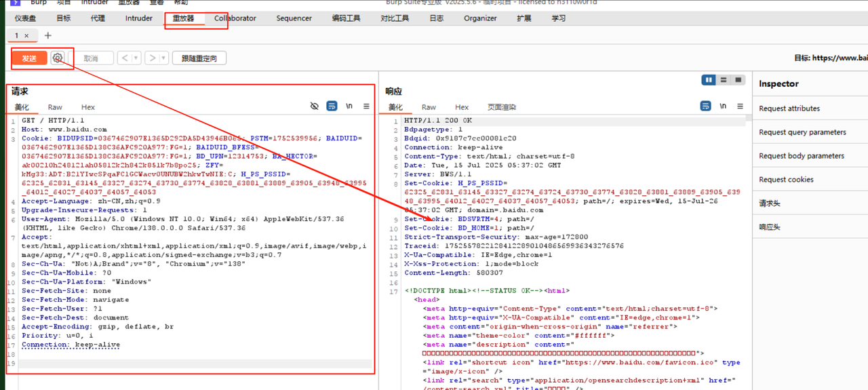The height and width of the screenshot is (390, 868).
Task: Expand the back history dropdown arrow
Action: [136, 58]
